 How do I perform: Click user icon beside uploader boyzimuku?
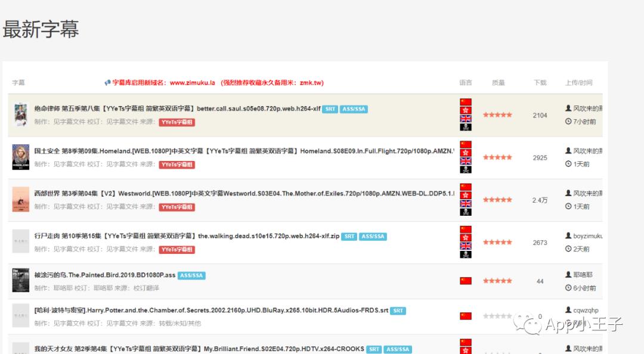(568, 236)
